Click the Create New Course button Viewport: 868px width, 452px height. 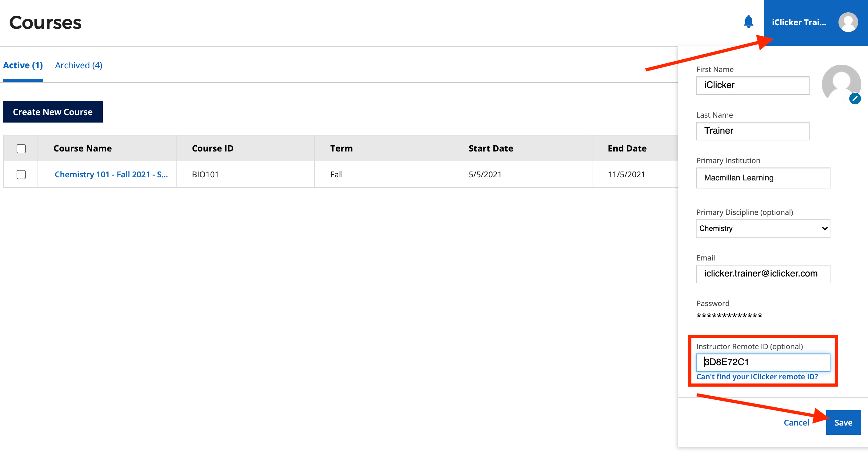click(x=53, y=112)
